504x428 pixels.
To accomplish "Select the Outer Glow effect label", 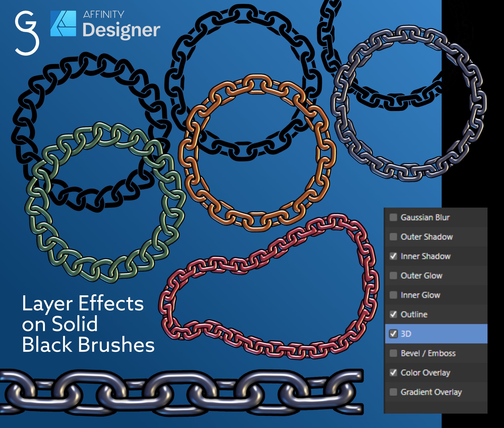I will 422,275.
